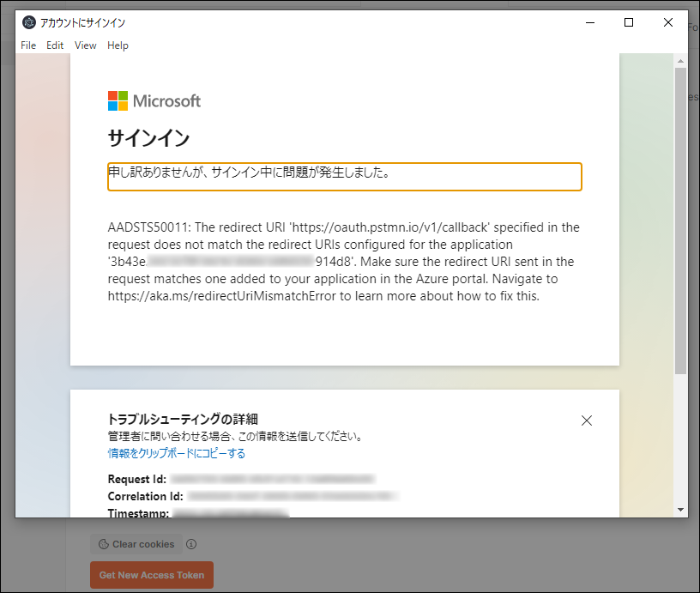The width and height of the screenshot is (700, 593).
Task: Click the copy info to clipboard link
Action: pyautogui.click(x=177, y=453)
